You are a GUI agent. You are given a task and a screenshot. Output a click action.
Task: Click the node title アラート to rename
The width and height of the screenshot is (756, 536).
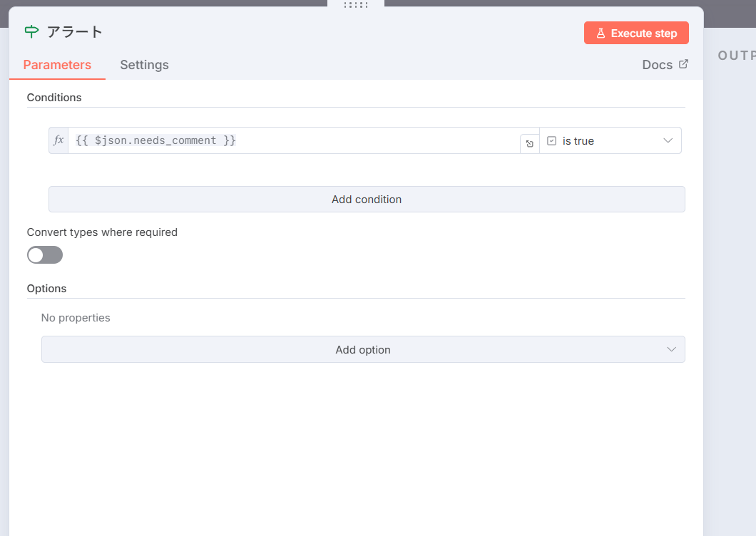[x=75, y=32]
